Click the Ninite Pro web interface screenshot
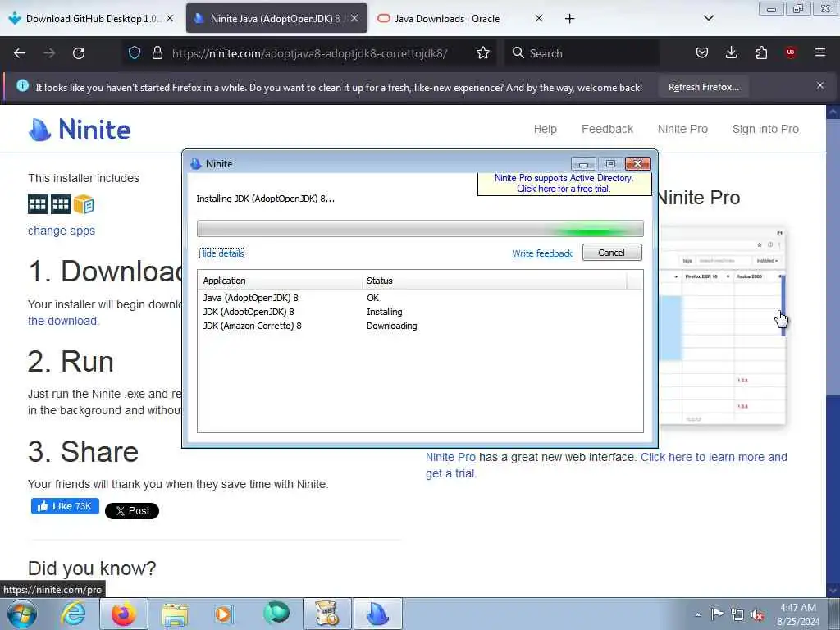The width and height of the screenshot is (840, 630). click(x=722, y=325)
